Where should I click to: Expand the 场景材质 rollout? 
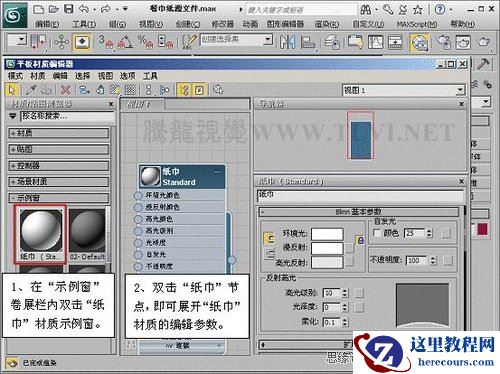tap(59, 182)
